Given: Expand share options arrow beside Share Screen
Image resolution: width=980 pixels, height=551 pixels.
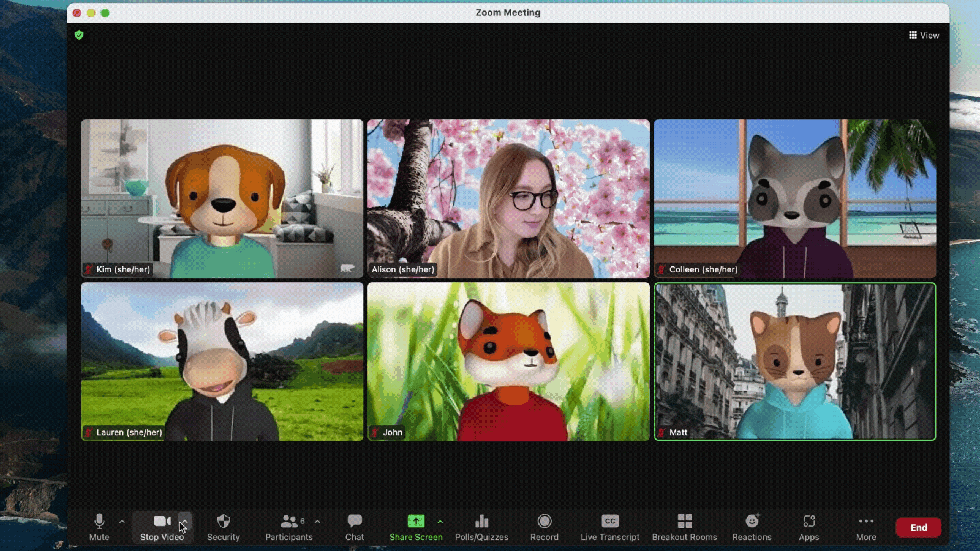Looking at the screenshot, I should pyautogui.click(x=440, y=522).
